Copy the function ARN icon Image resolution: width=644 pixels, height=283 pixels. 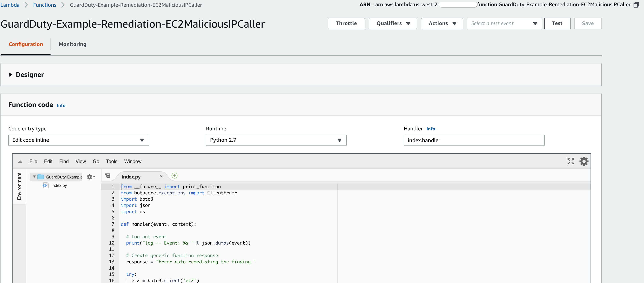point(636,5)
